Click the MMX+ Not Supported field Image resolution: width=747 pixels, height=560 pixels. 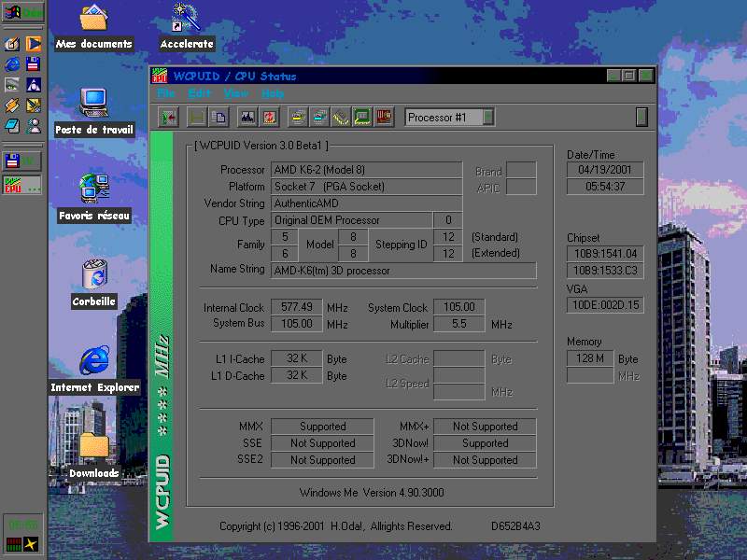pos(485,427)
